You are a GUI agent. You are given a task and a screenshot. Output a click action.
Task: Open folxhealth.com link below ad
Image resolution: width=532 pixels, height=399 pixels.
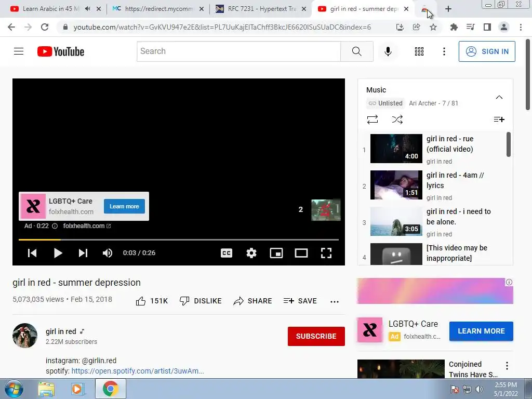[87, 226]
